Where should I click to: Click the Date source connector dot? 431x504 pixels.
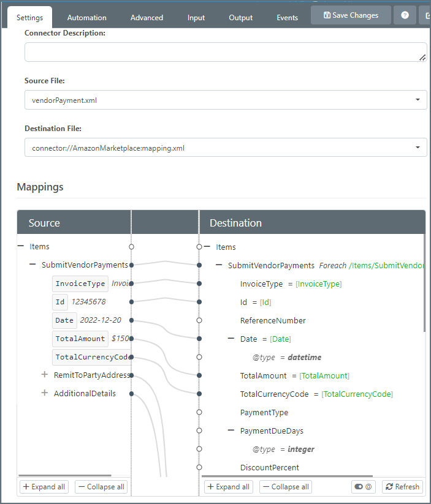coord(131,320)
